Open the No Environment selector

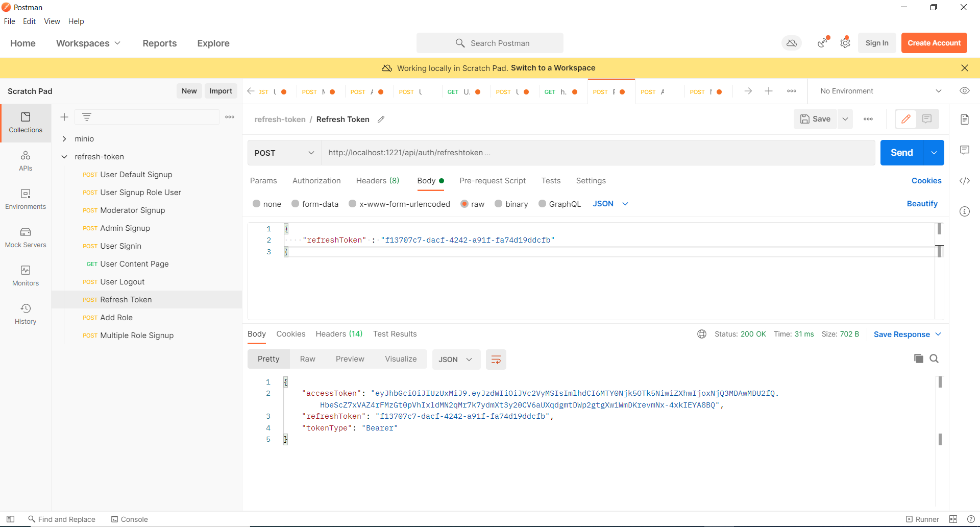point(880,91)
